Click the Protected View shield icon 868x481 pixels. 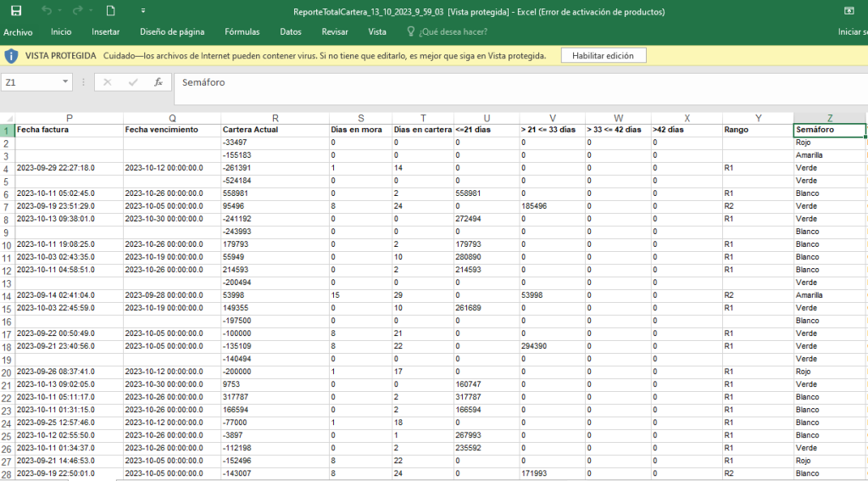pos(11,55)
